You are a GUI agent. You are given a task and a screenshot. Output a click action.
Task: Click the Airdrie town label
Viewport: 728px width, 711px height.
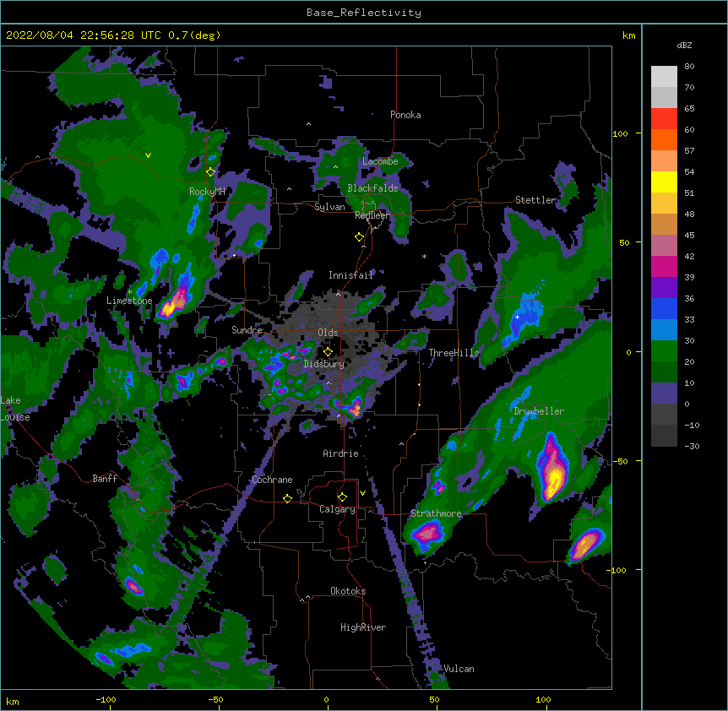pos(340,453)
